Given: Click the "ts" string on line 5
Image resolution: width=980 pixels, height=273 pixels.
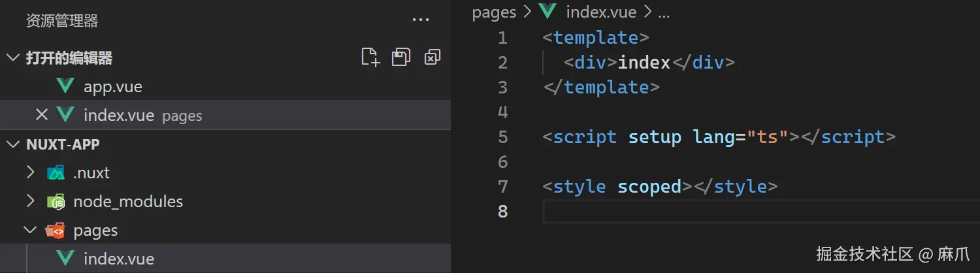Looking at the screenshot, I should click(768, 137).
